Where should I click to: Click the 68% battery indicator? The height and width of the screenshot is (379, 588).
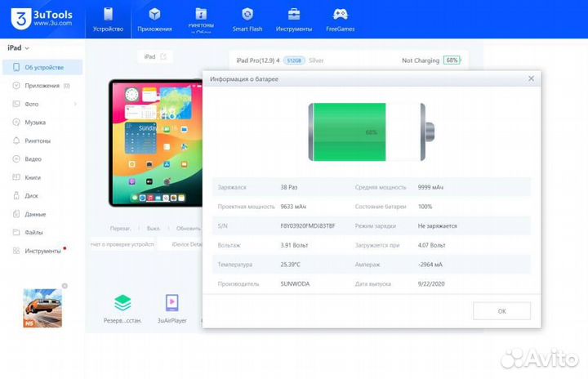452,60
